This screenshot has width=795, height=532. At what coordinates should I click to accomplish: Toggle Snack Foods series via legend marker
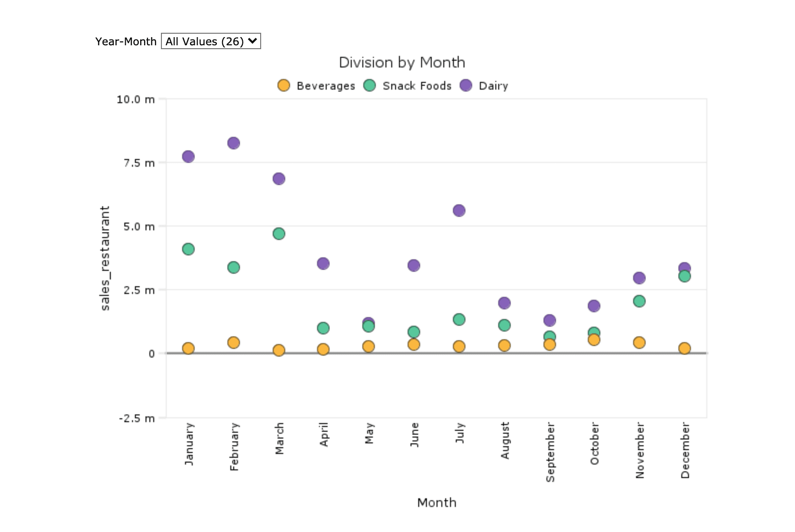coord(370,86)
